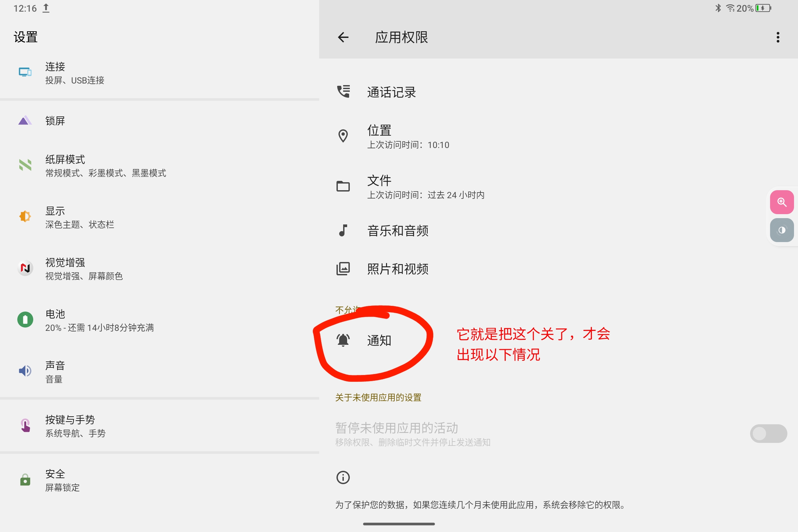Open 连接 settings
Screen dimensions: 798x532
(160, 73)
